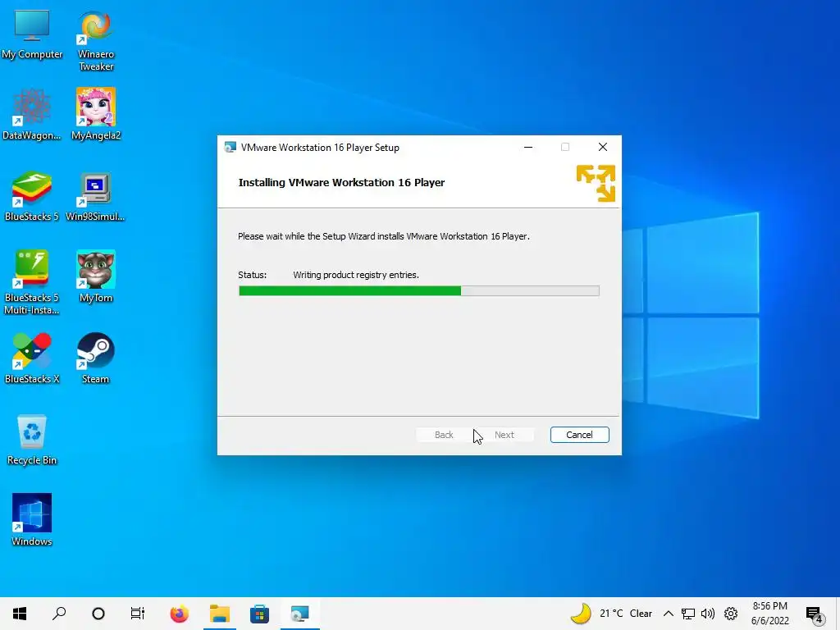
Task: Minimize the VMware Setup window
Action: (x=528, y=148)
